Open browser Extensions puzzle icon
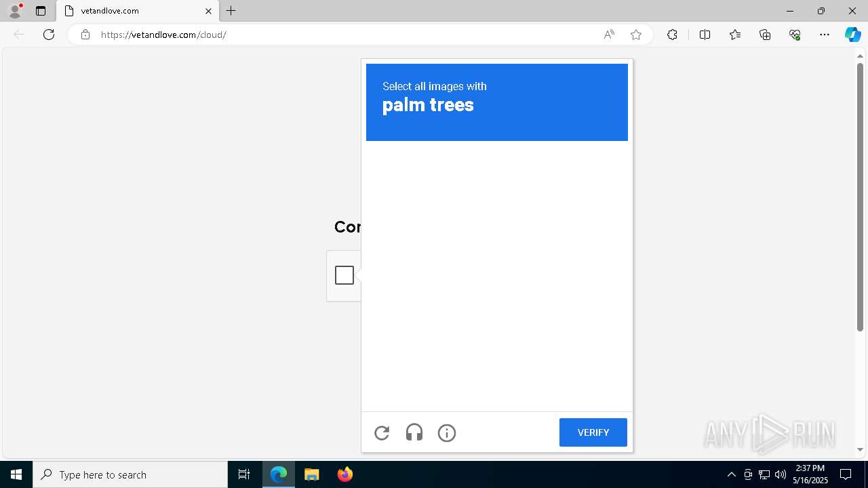The height and width of the screenshot is (488, 868). (672, 35)
